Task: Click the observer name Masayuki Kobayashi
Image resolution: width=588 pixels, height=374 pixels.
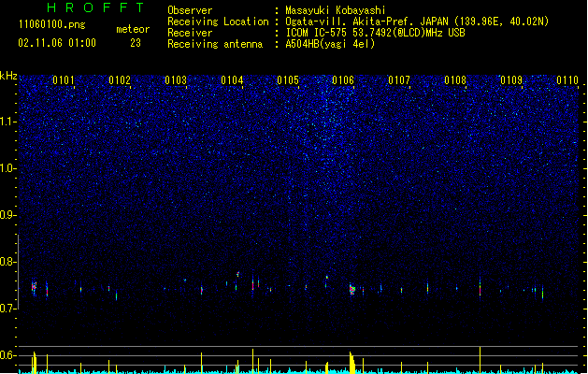Action: [x=336, y=10]
